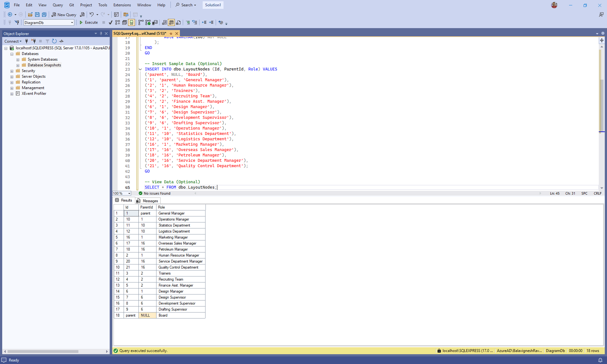Click the Object Explorer horizontal scrollbar thumb
This screenshot has height=364, width=607.
[x=43, y=351]
